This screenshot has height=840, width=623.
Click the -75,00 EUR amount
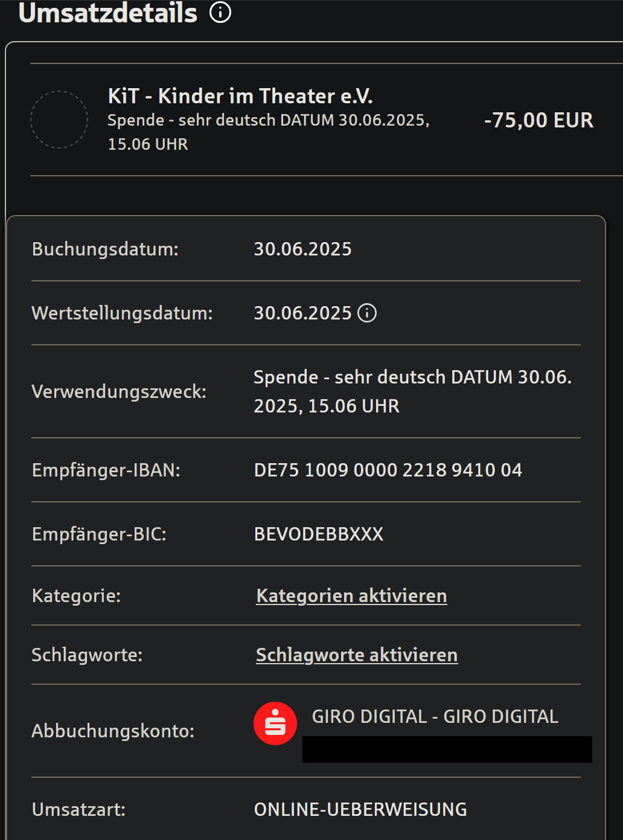tap(538, 120)
